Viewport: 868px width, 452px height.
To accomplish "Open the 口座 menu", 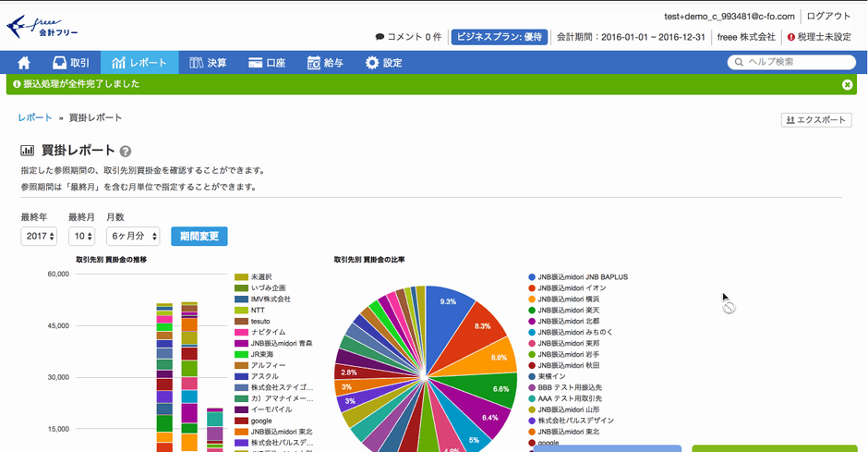I will coord(267,63).
